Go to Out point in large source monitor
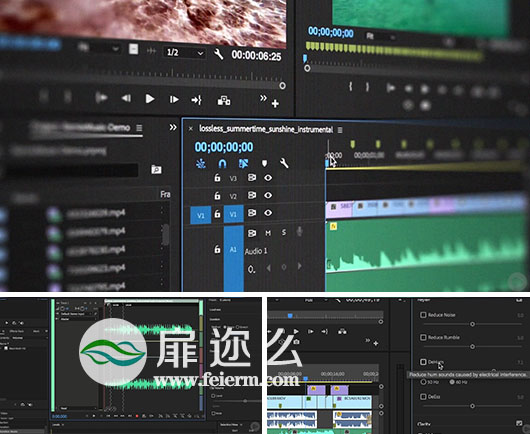 tap(196, 100)
